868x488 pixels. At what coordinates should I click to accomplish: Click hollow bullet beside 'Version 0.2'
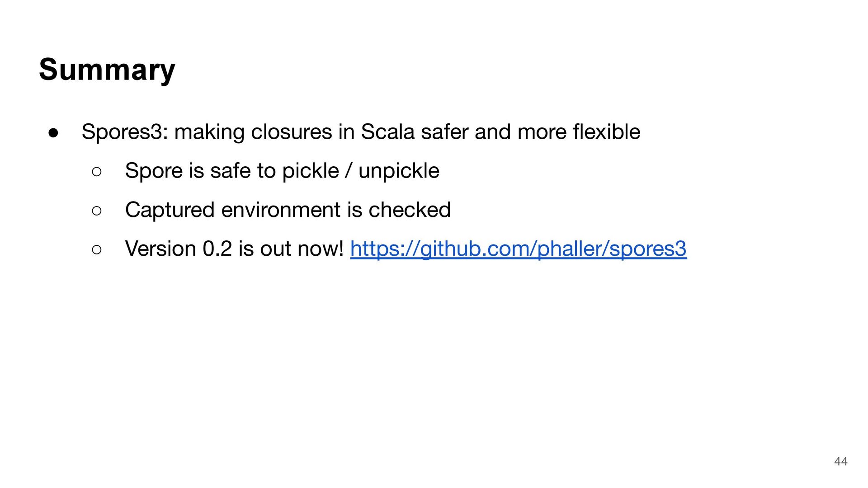[x=97, y=249]
